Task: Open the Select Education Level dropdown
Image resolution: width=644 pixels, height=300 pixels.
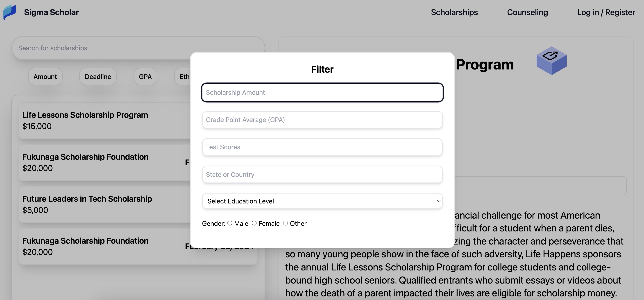Action: (322, 201)
